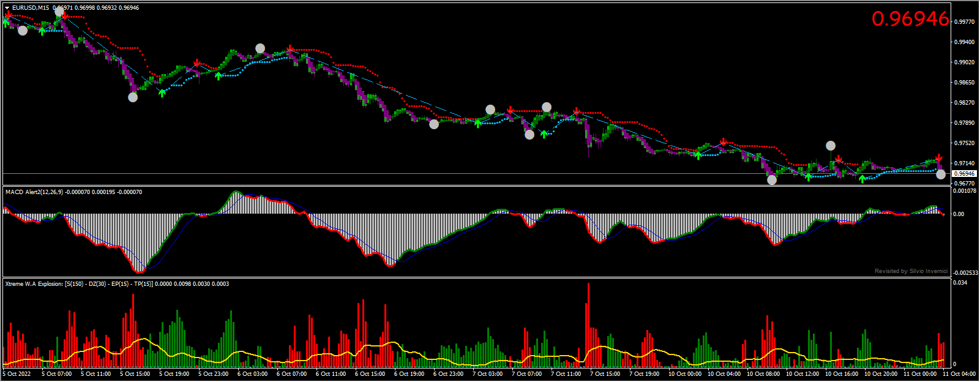Click time axis label 5 Oct 15:00
Screen dimensions: 980x382
(135, 373)
